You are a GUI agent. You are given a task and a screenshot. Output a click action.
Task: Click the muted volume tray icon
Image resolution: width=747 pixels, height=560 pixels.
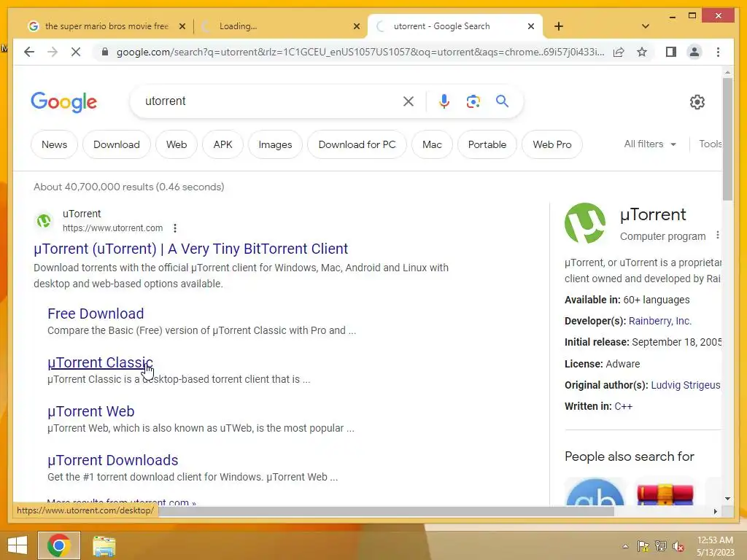click(678, 546)
